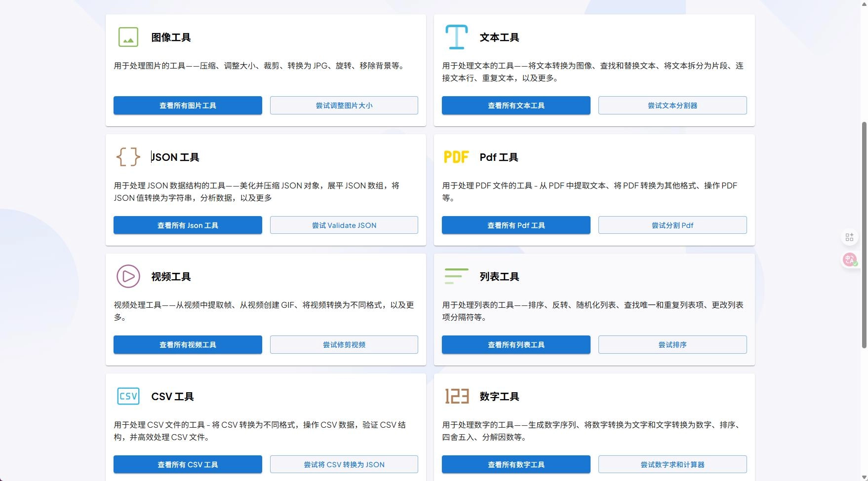Click the 列表工具 heading
868x481 pixels.
[499, 277]
